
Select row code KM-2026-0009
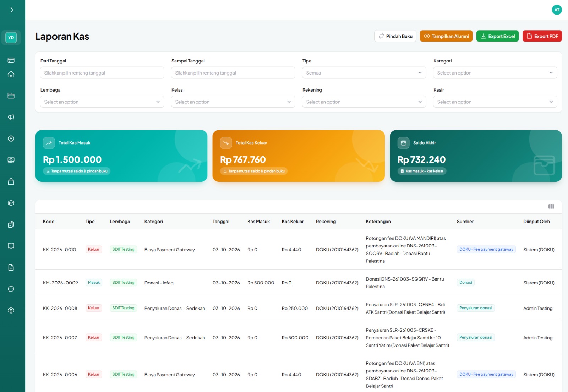[60, 283]
